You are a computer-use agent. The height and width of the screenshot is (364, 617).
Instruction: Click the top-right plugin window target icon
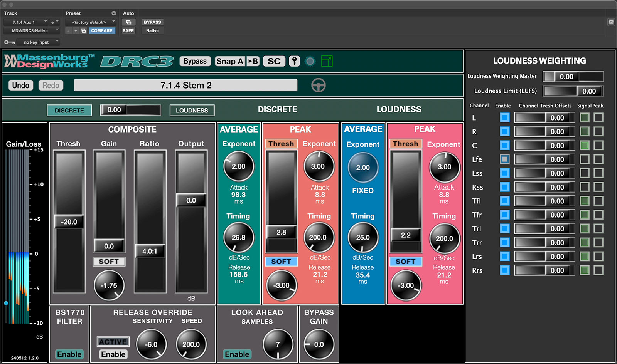[611, 22]
